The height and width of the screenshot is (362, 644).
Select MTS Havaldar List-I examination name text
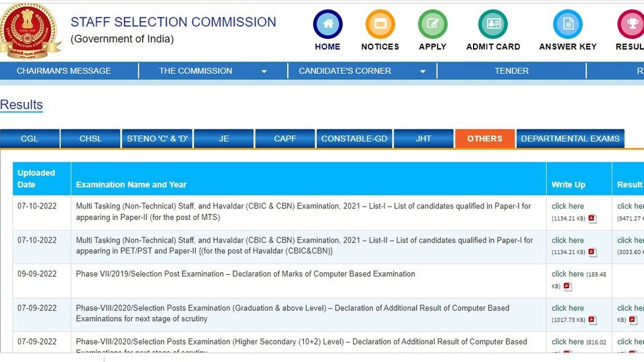(x=303, y=211)
